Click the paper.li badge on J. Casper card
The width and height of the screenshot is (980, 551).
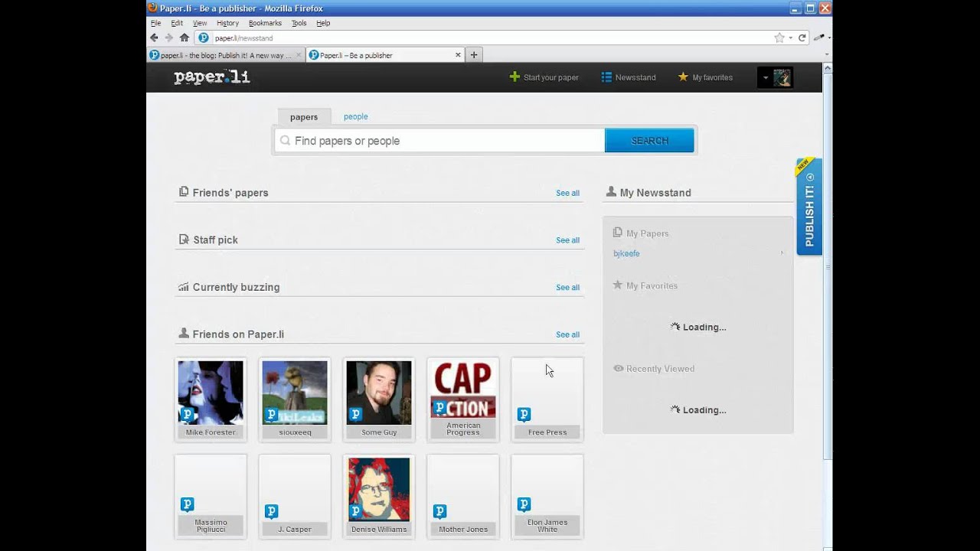(x=271, y=511)
